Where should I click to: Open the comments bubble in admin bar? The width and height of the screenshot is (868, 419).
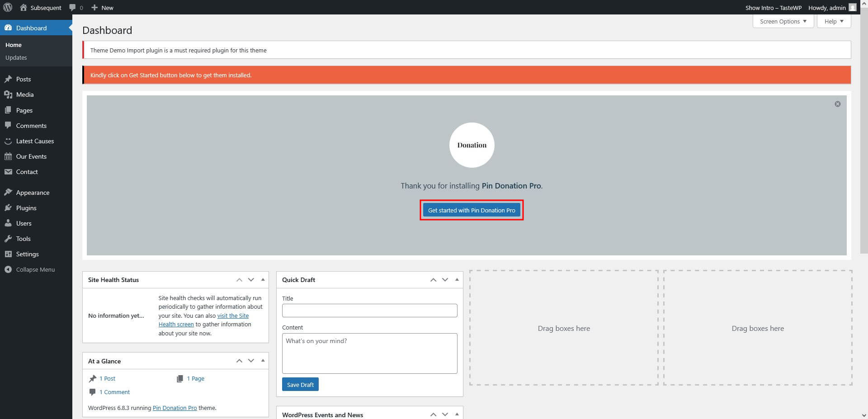(x=75, y=8)
